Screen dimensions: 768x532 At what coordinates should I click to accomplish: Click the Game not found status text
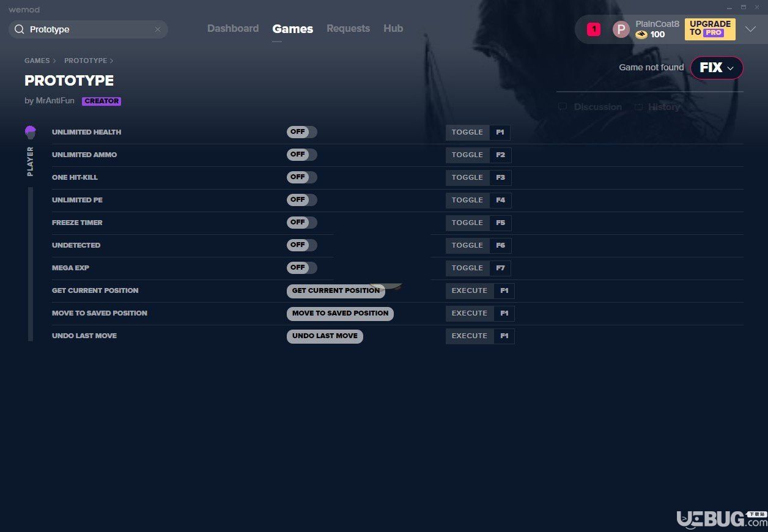651,67
